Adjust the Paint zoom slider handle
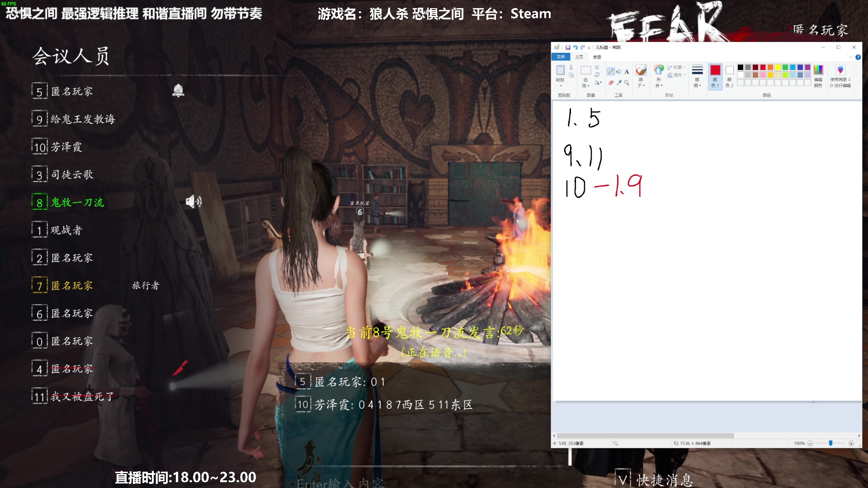This screenshot has width=868, height=488. (830, 443)
